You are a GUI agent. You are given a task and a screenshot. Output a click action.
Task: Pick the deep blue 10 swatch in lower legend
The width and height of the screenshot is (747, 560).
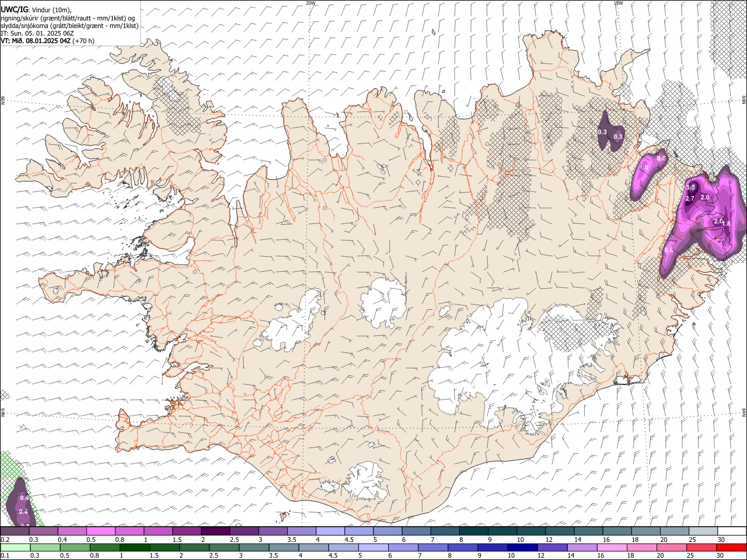522,548
